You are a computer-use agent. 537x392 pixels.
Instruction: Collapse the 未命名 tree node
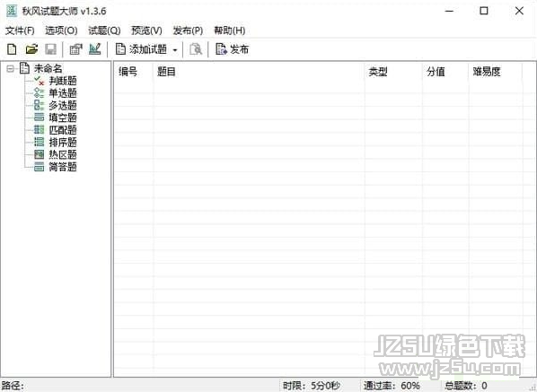(10, 69)
